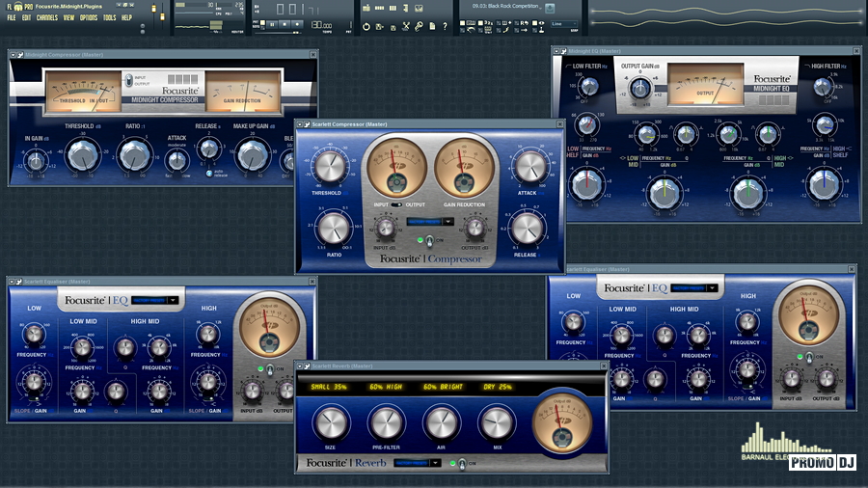Click the wrench icon on Scarlett Reverb title bar
Image resolution: width=868 pixels, height=488 pixels.
[x=307, y=366]
